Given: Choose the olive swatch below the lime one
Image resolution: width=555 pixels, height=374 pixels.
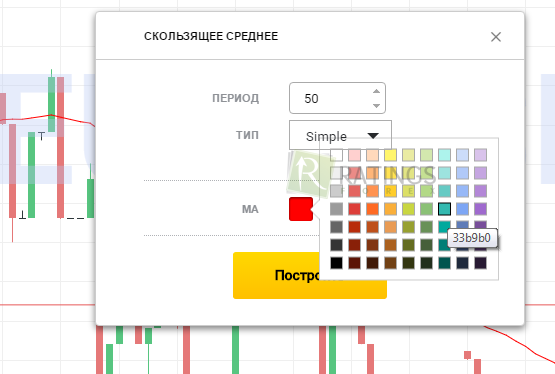Looking at the screenshot, I should pyautogui.click(x=408, y=227).
